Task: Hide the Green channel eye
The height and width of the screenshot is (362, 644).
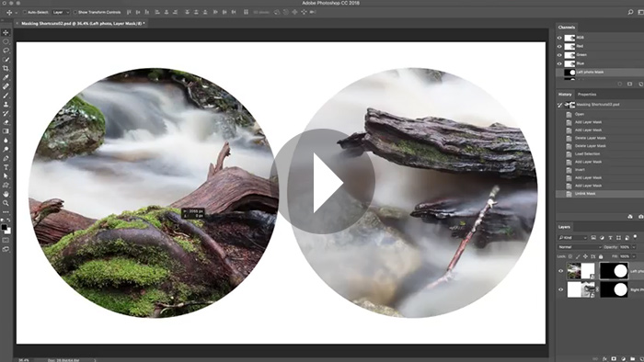Action: pos(559,55)
